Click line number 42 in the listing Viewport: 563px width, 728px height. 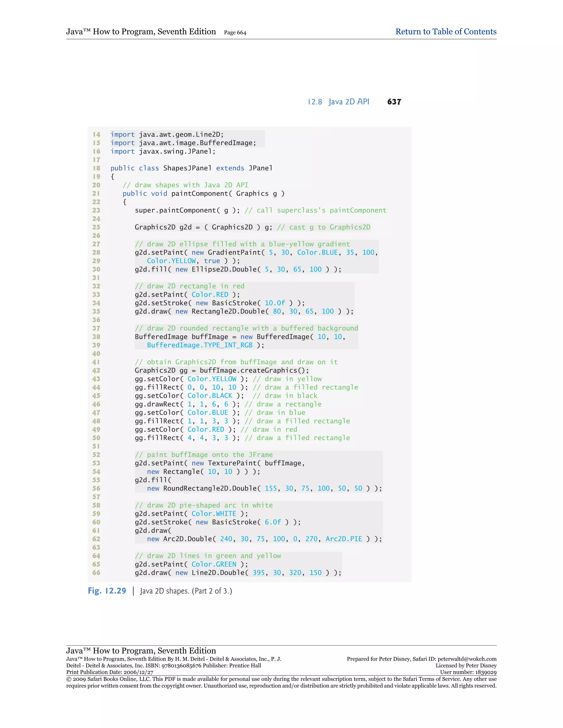pyautogui.click(x=96, y=370)
